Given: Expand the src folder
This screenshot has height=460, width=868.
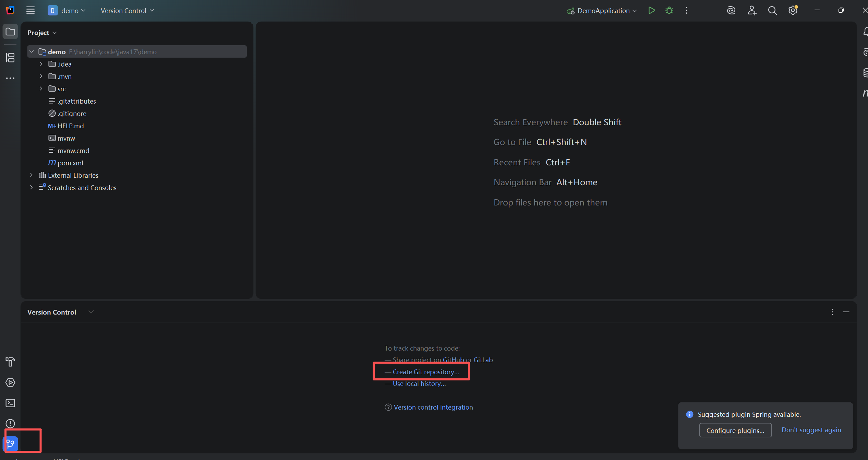Looking at the screenshot, I should coord(41,89).
